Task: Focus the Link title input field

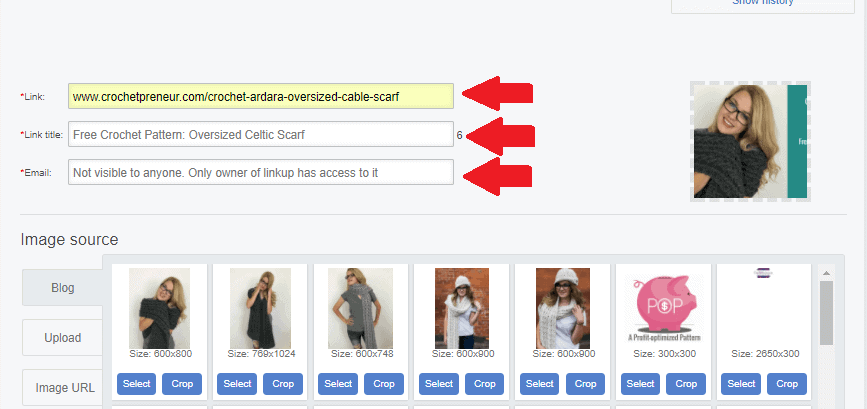Action: click(261, 134)
